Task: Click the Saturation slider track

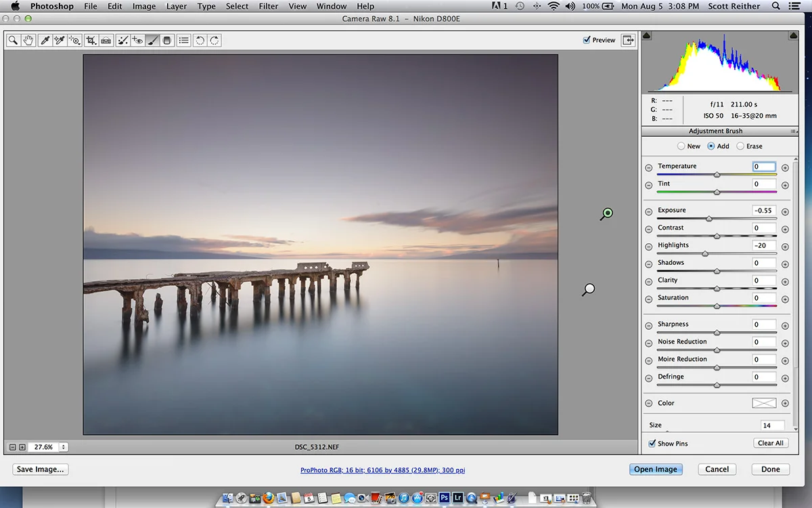Action: (x=717, y=306)
